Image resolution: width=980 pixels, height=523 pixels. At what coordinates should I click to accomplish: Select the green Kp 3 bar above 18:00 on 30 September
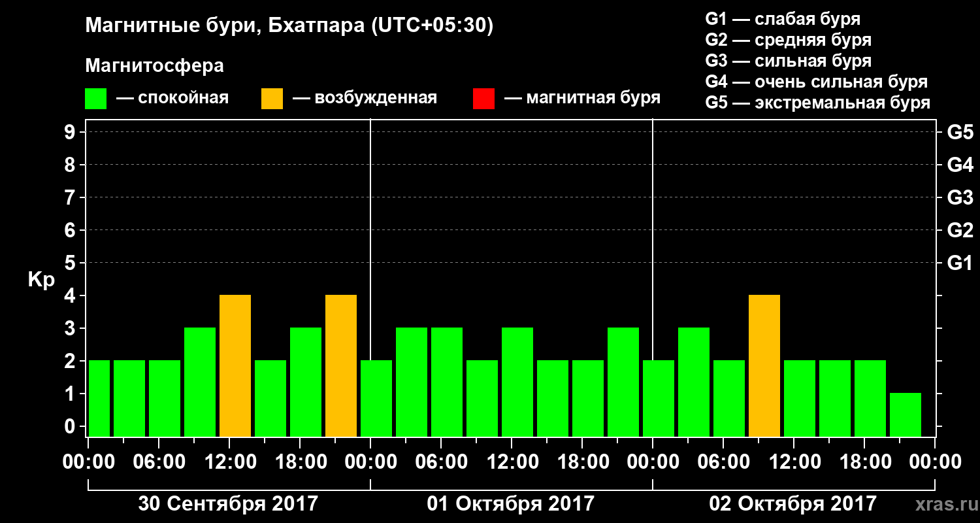(x=306, y=382)
